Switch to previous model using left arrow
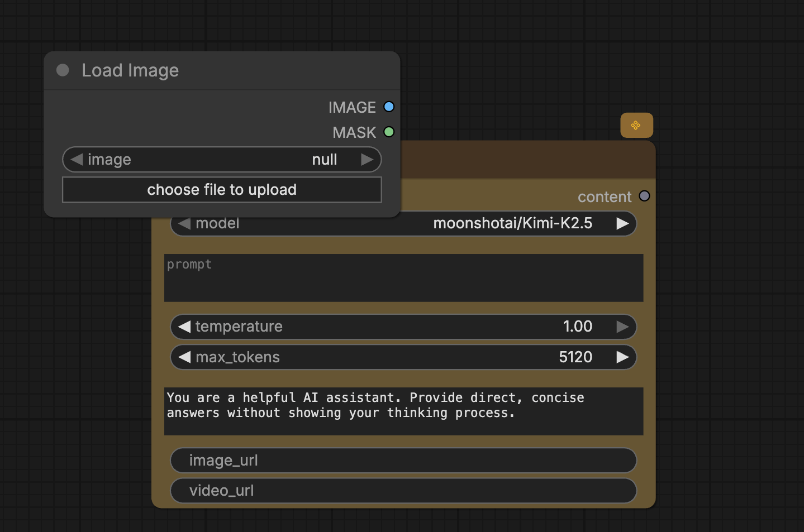The height and width of the screenshot is (532, 804). click(184, 223)
